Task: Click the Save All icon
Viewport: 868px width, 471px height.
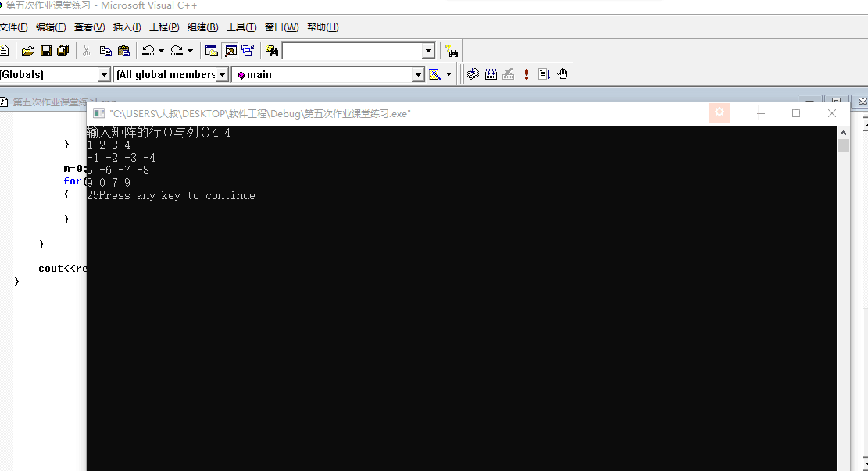Action: 63,51
